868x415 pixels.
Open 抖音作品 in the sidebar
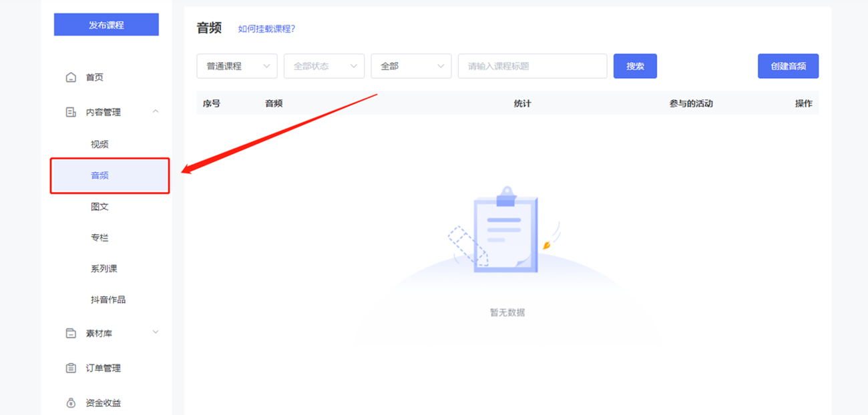[108, 300]
